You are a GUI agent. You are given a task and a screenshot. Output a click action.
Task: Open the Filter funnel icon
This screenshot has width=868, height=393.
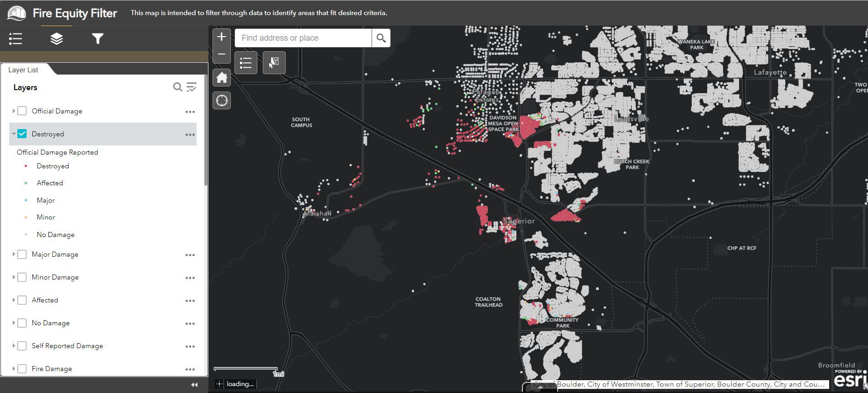97,39
